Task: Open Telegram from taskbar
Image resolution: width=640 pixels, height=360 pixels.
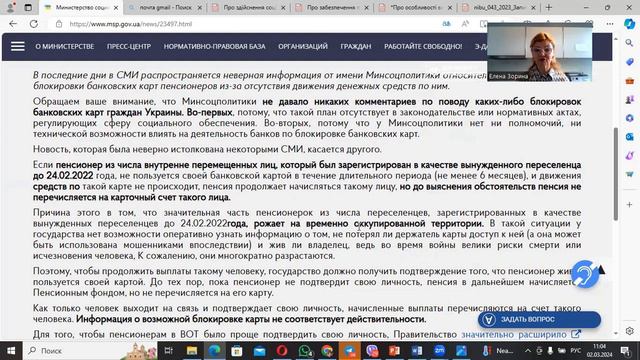Action: [349, 351]
